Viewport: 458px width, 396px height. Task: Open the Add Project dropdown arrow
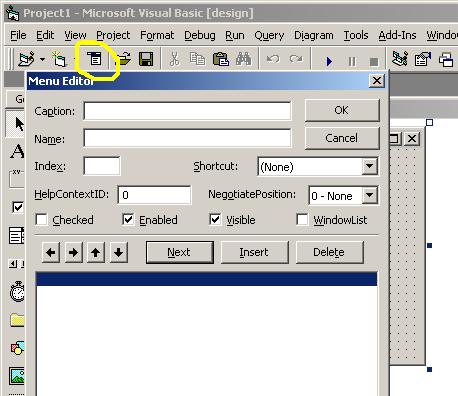[42, 60]
